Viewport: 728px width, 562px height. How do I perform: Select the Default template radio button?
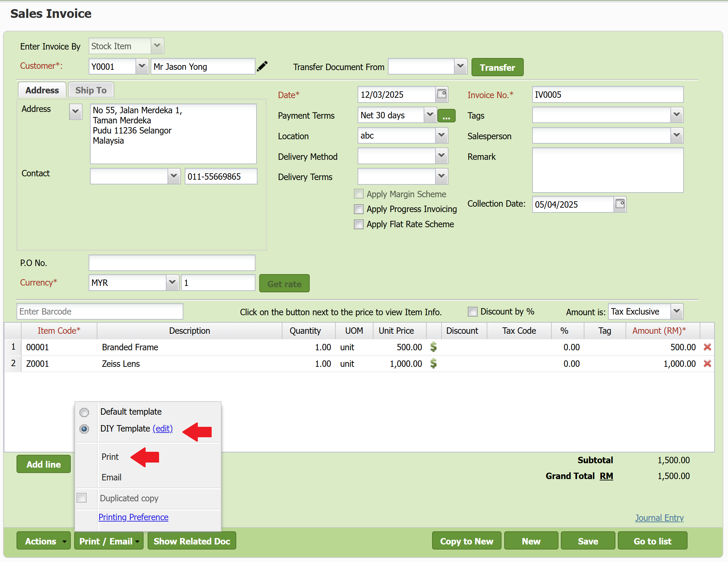(84, 412)
